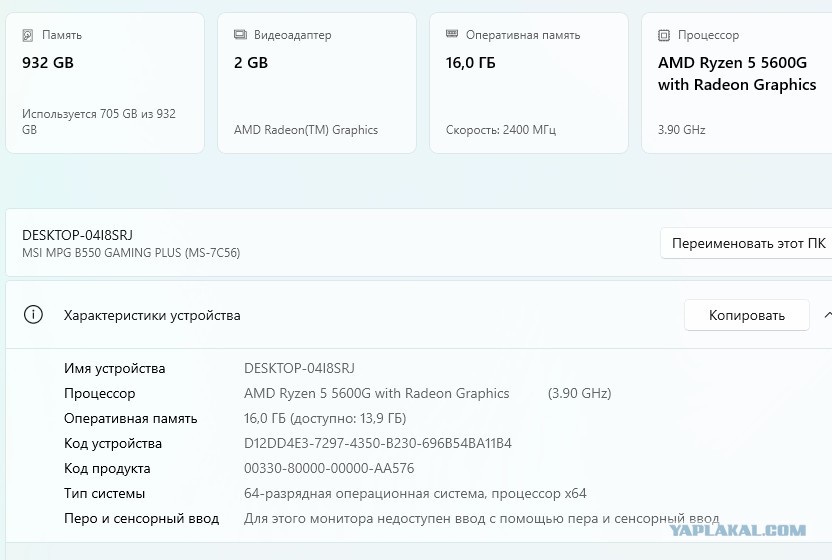Click the Код устройства label
This screenshot has width=832, height=560.
[113, 443]
